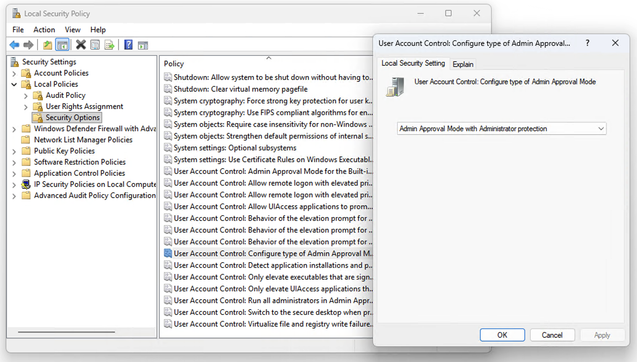The image size is (637, 362).
Task: Click the Apply button
Action: [x=602, y=335]
